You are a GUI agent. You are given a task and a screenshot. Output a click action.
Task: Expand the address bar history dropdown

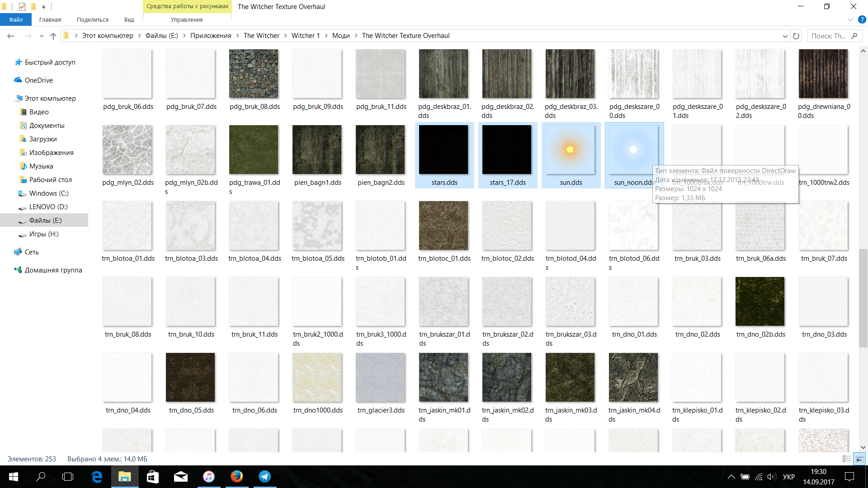(785, 36)
